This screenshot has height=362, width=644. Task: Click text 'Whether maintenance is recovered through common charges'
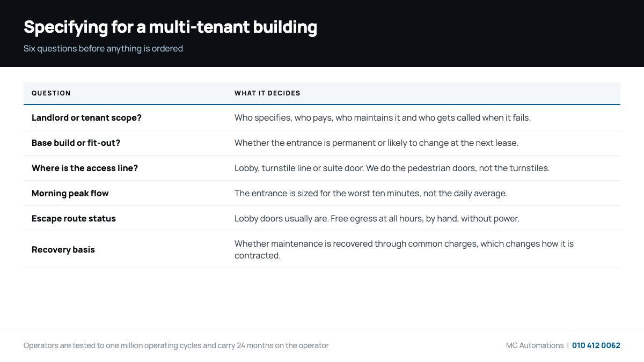click(x=356, y=243)
